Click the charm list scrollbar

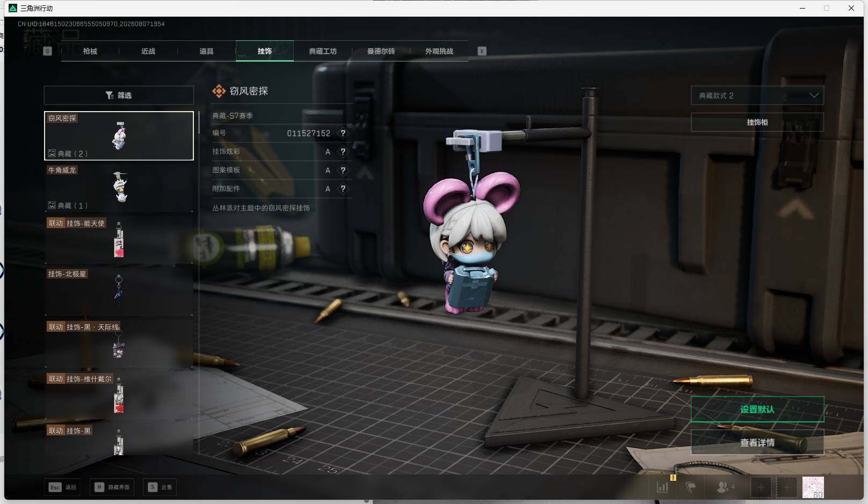[x=198, y=123]
